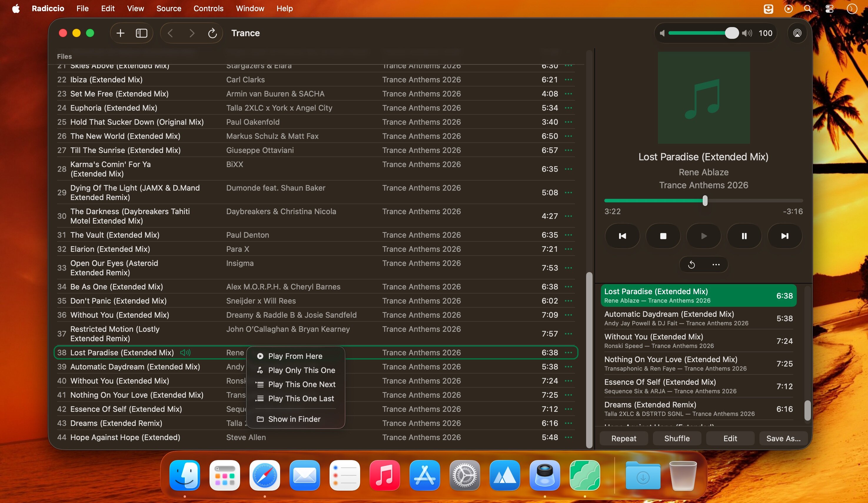Click the reload arrow in toolbar

[212, 33]
